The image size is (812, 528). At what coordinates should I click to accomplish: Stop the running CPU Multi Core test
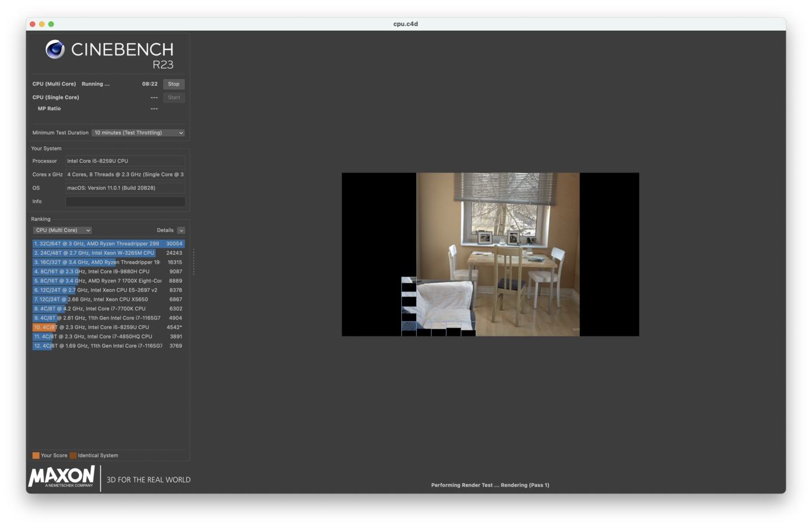(x=174, y=84)
